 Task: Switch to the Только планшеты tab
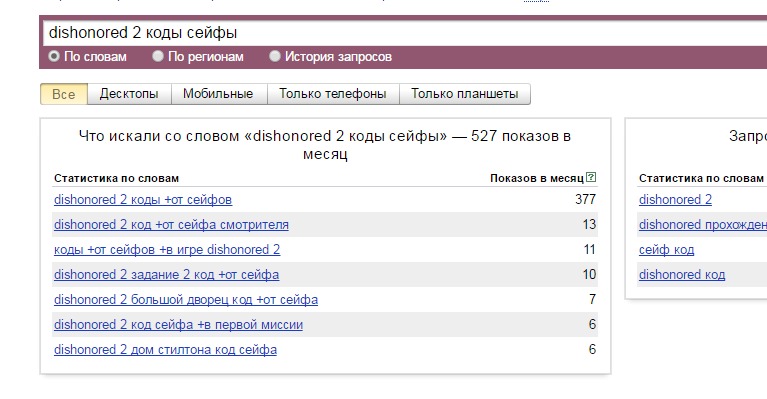(x=465, y=94)
